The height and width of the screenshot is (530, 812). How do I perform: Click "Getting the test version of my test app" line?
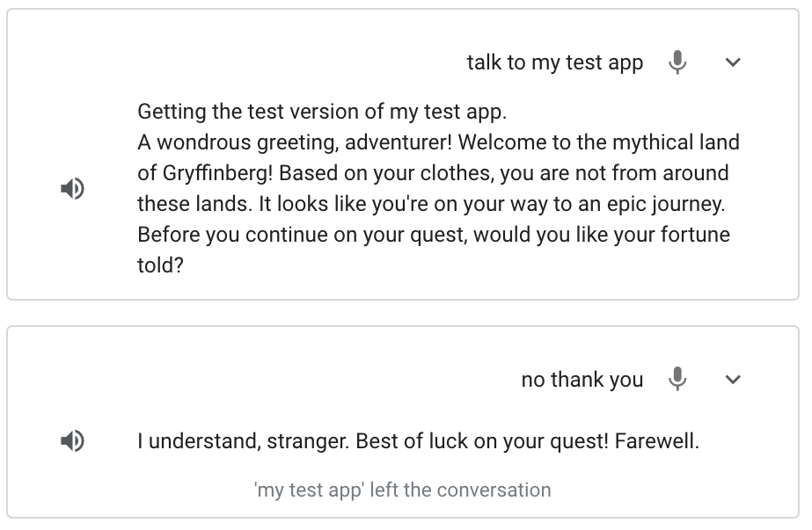pyautogui.click(x=322, y=113)
